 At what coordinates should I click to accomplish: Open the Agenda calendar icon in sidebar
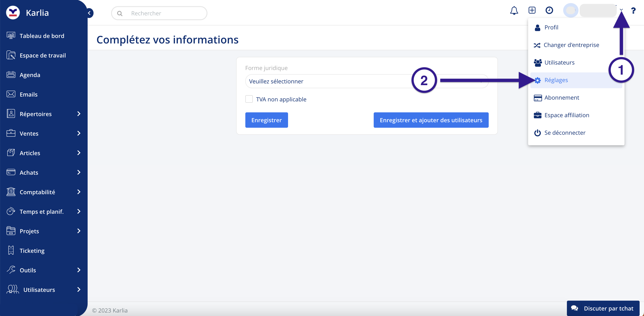[x=11, y=75]
